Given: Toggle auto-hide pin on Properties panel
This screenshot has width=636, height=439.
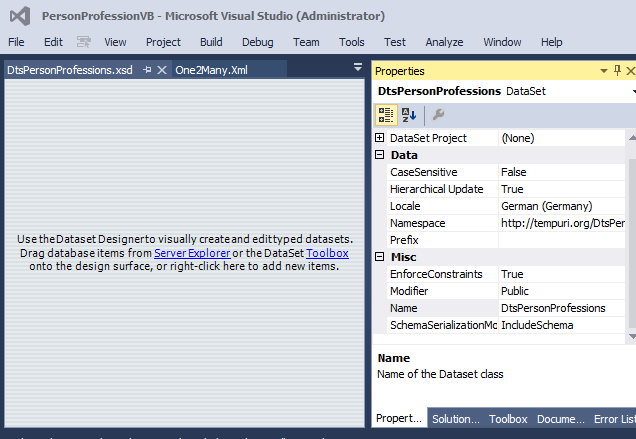Looking at the screenshot, I should (617, 71).
